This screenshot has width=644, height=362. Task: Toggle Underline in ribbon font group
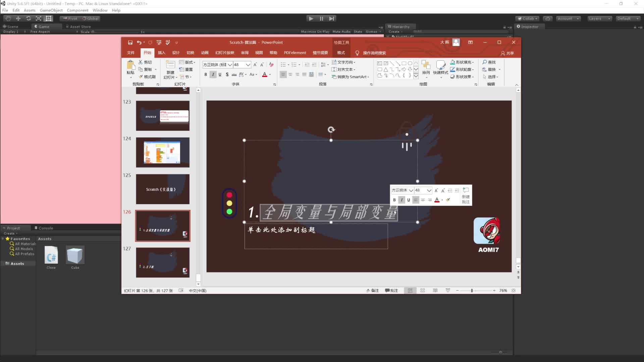click(220, 74)
